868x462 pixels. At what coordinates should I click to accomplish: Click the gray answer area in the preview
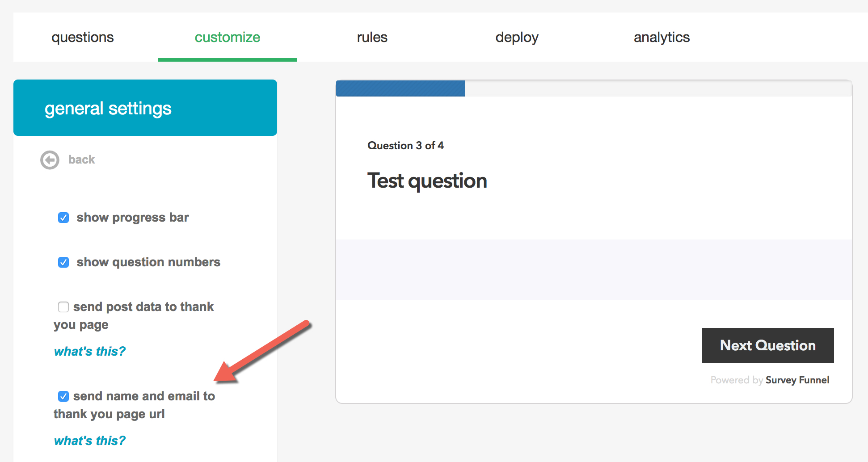click(x=594, y=269)
